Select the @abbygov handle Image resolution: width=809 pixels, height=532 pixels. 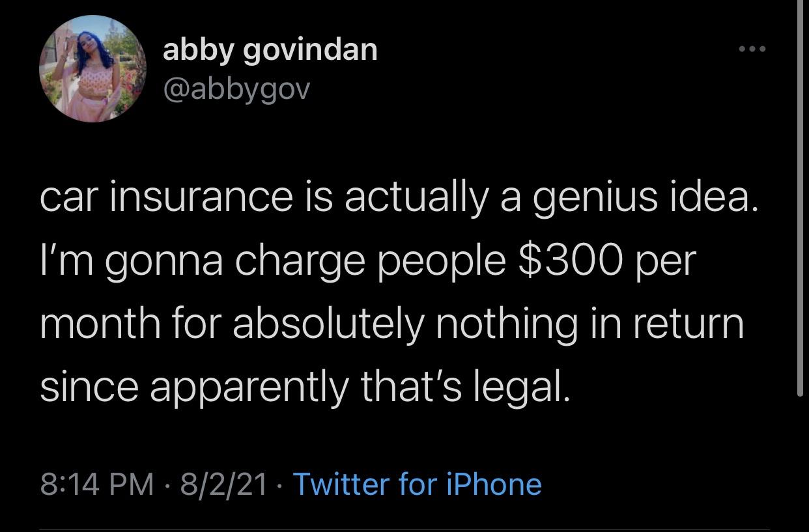tap(237, 90)
